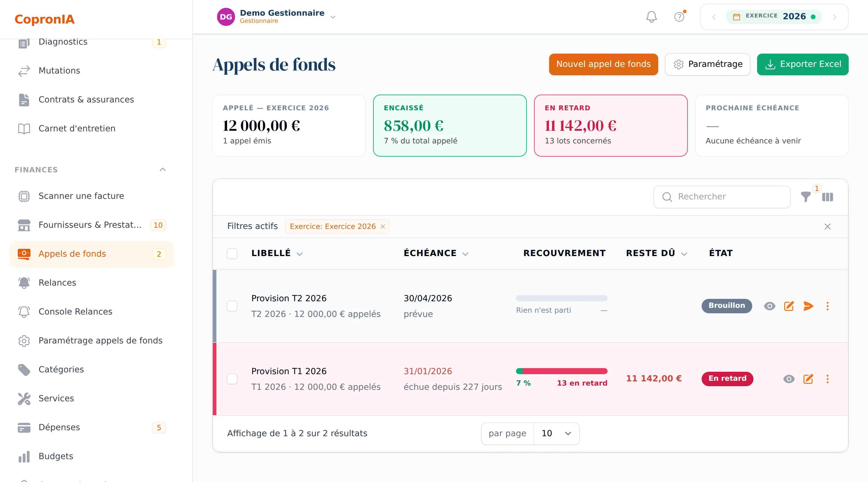Open the table filter funnel icon
The image size is (868, 482).
tap(806, 197)
